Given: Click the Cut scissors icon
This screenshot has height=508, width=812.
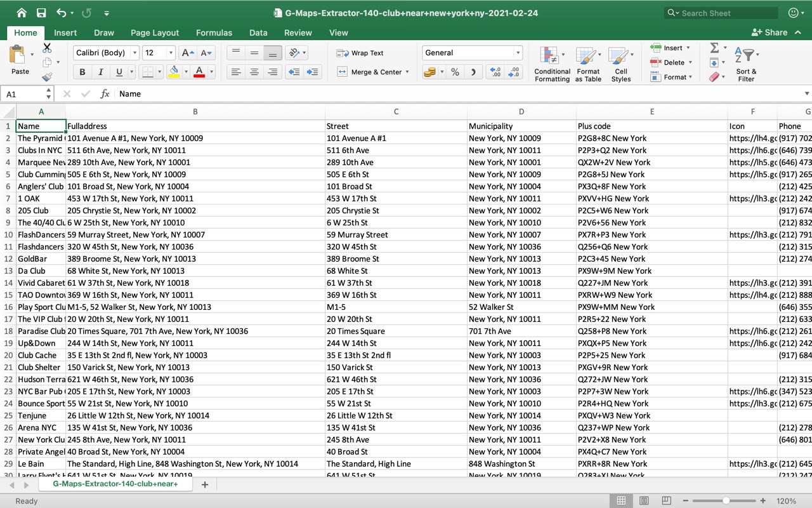Looking at the screenshot, I should click(x=47, y=48).
